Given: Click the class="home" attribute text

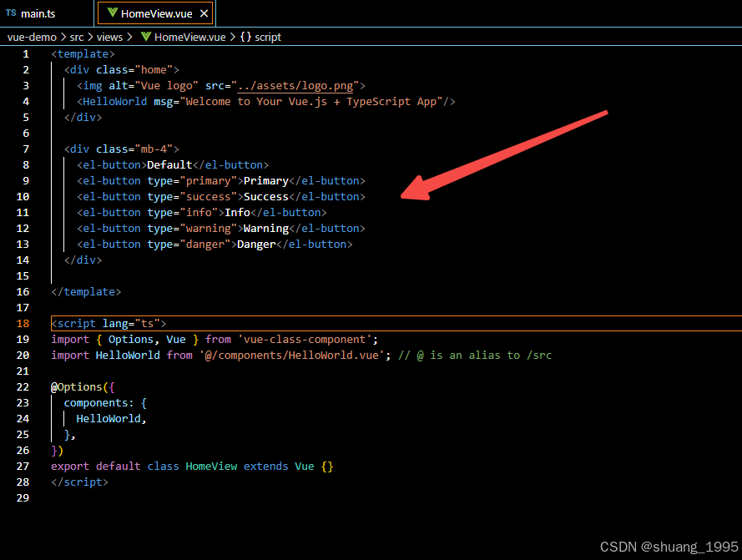Looking at the screenshot, I should pyautogui.click(x=134, y=70).
